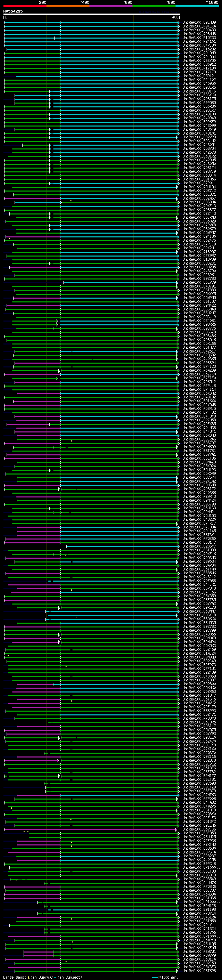222x980 pixels.
Task: Open hit UniRef100_A9XEK4
Action: 199,26
